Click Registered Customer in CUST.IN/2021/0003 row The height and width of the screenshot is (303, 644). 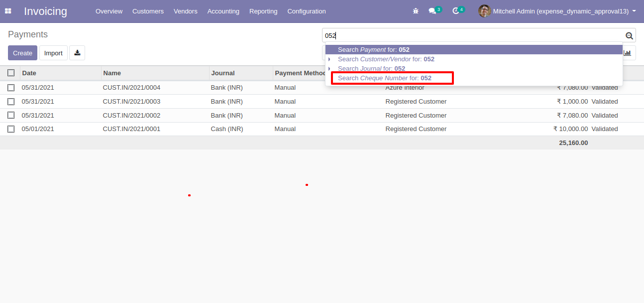click(x=416, y=102)
